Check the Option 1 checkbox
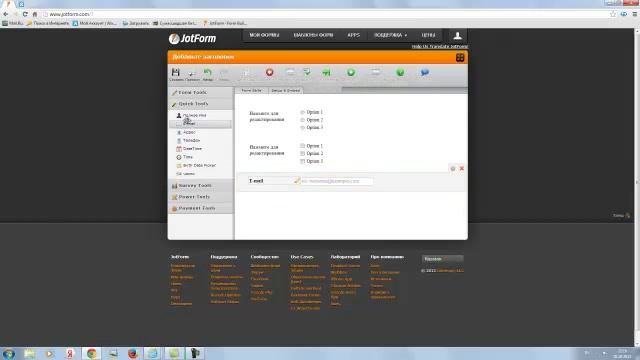Viewport: 640px width, 360px height. click(302, 146)
